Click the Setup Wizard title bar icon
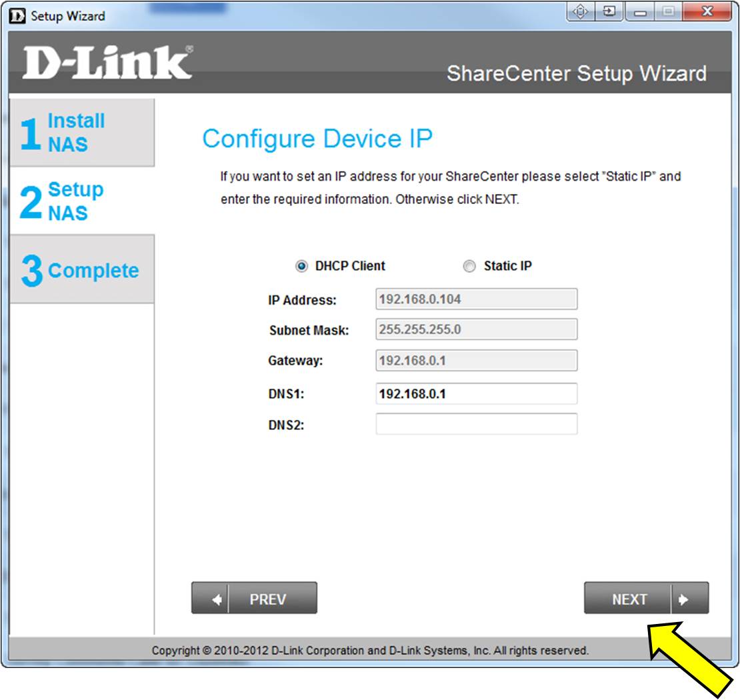The image size is (740, 700). pos(17,16)
